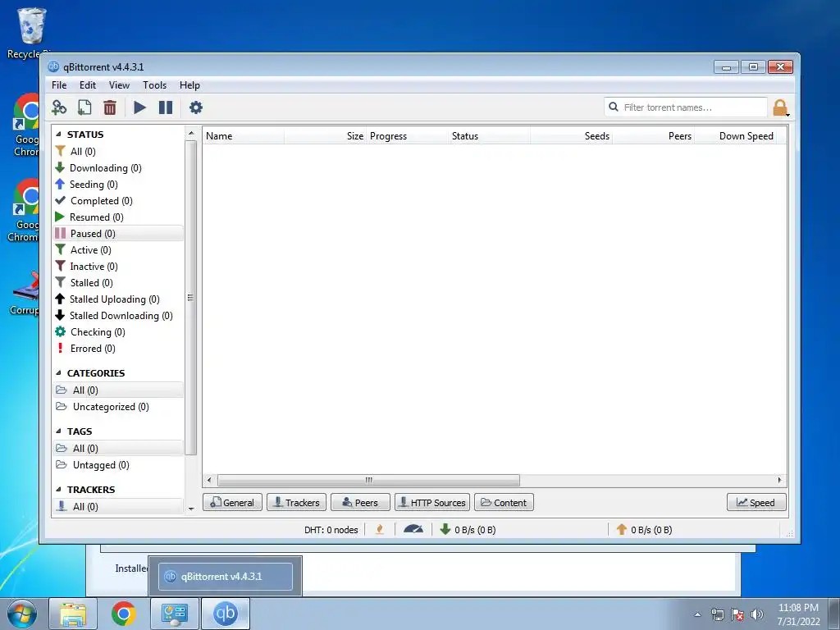Open the Help menu
Screen dimensions: 840x630
(189, 85)
